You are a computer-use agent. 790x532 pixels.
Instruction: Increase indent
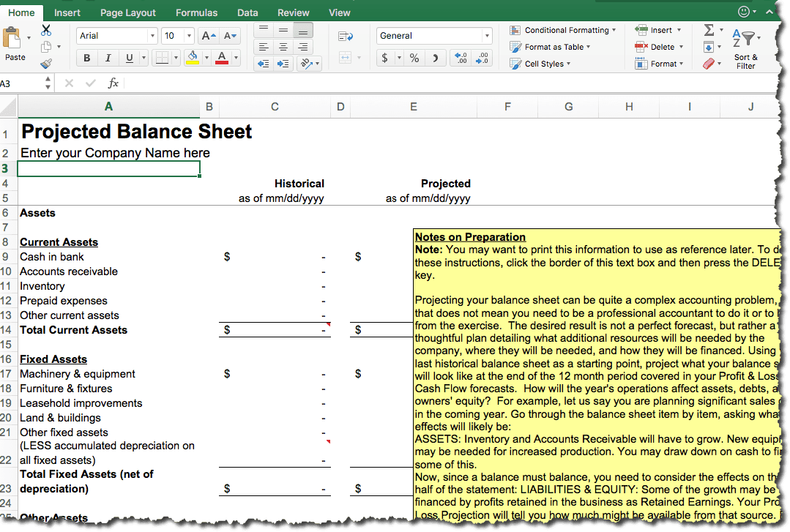click(x=283, y=64)
